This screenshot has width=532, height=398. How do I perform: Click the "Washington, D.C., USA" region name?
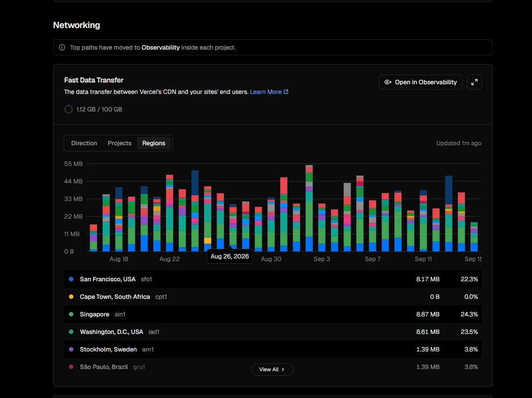[112, 332]
